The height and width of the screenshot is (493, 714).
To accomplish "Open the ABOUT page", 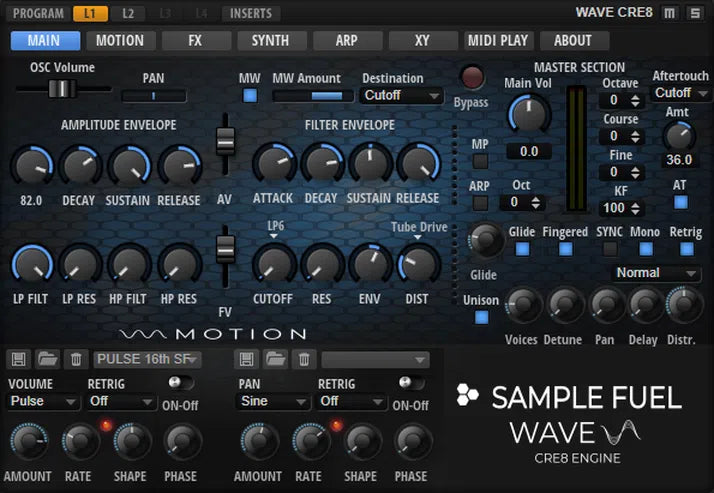I will point(574,41).
